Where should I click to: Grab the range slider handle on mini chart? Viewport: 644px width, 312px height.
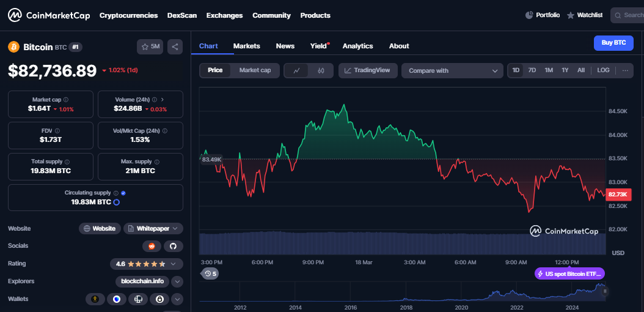point(604,291)
